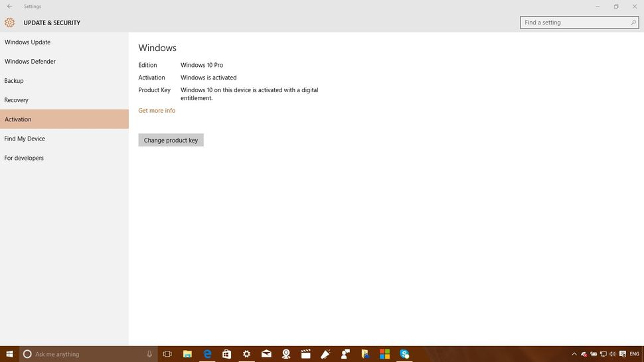Select the Activation sidebar item
This screenshot has height=362, width=644.
64,119
